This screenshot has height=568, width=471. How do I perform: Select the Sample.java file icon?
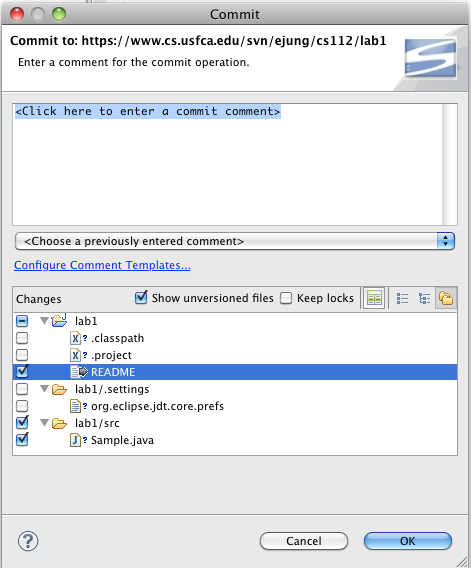[x=75, y=440]
